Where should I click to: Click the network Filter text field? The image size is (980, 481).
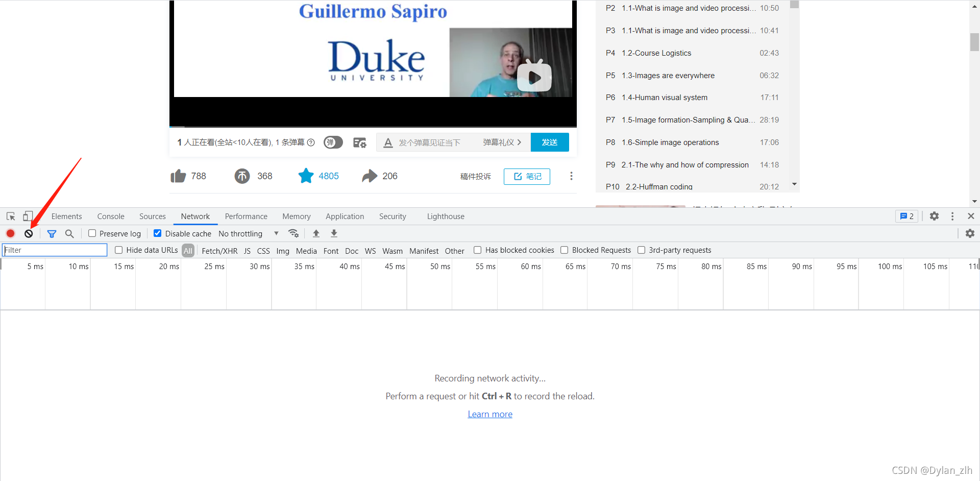[x=55, y=250]
